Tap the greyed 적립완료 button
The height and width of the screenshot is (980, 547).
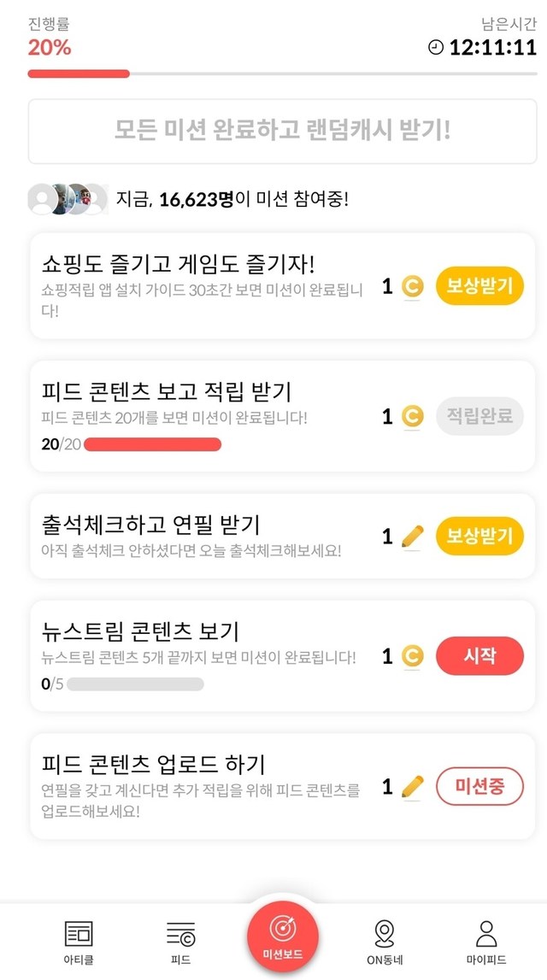(x=479, y=416)
